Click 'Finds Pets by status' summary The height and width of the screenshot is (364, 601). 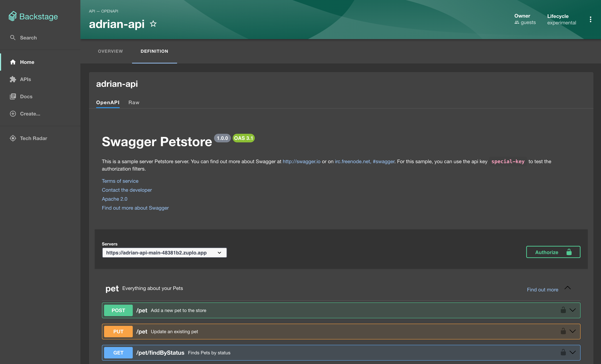tap(209, 353)
